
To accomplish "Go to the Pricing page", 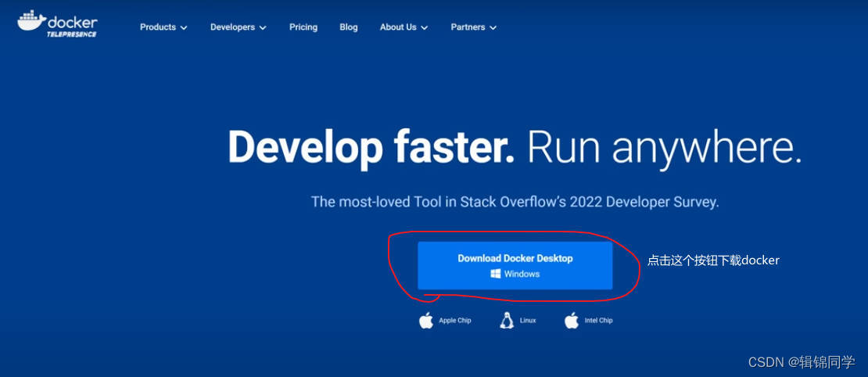I will tap(303, 27).
